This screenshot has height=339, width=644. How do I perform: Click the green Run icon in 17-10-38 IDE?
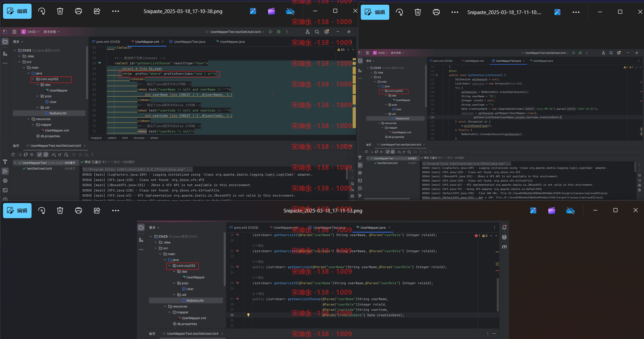271,32
